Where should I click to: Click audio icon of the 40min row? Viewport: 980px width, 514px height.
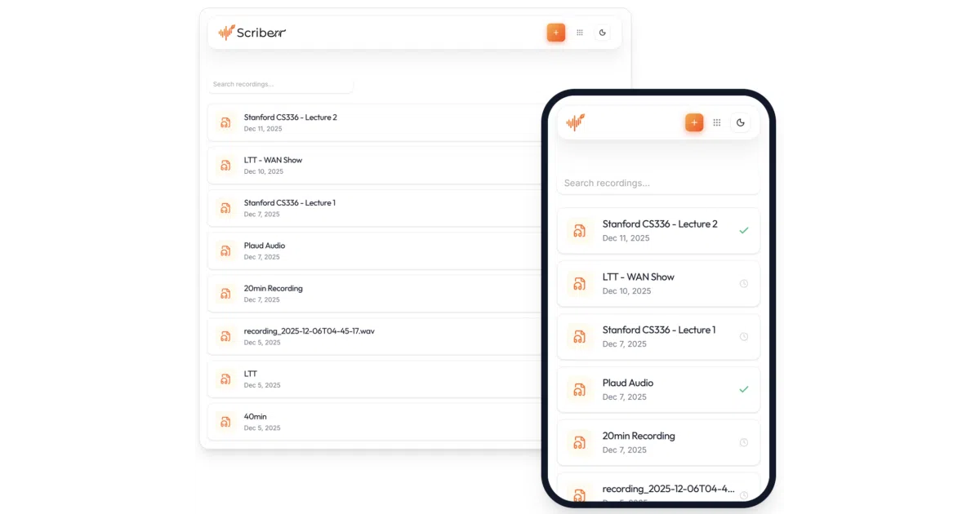(x=225, y=422)
